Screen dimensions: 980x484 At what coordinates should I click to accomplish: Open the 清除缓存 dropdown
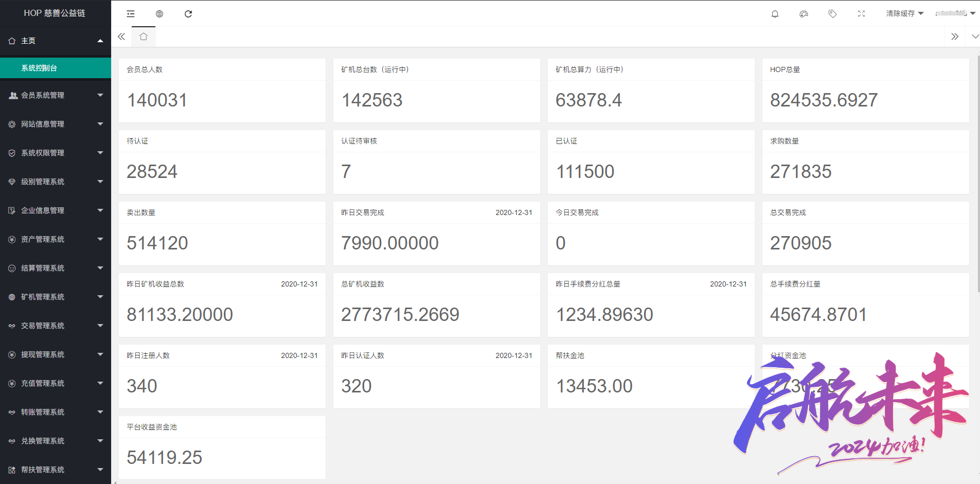coord(904,14)
